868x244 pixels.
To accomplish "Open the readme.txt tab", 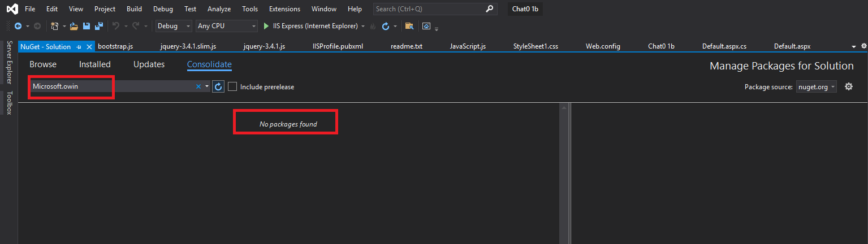I will [407, 46].
